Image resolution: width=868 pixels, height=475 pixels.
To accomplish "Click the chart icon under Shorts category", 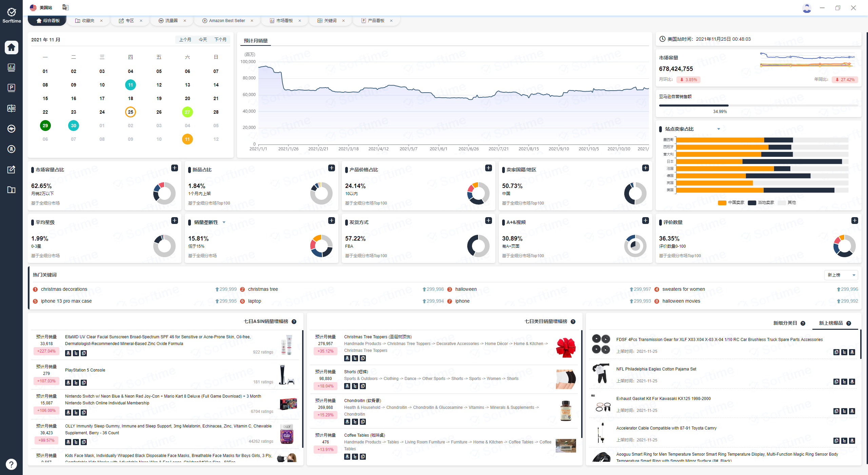I will [x=355, y=386].
